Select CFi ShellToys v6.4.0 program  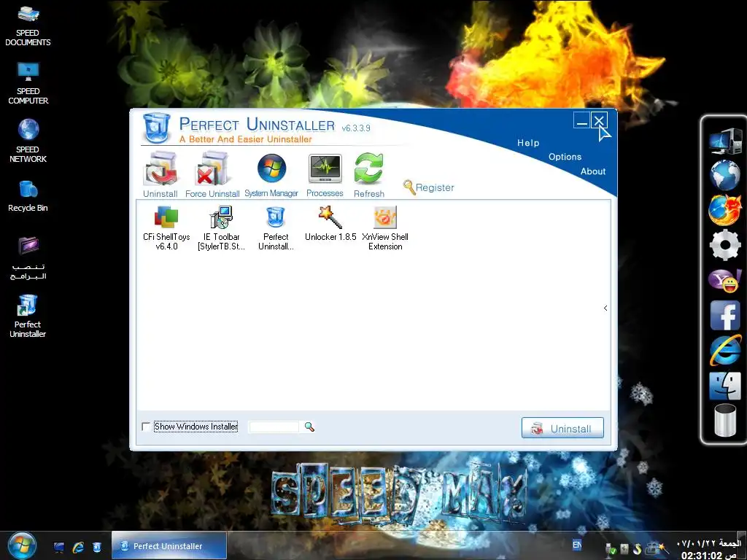[x=166, y=228]
